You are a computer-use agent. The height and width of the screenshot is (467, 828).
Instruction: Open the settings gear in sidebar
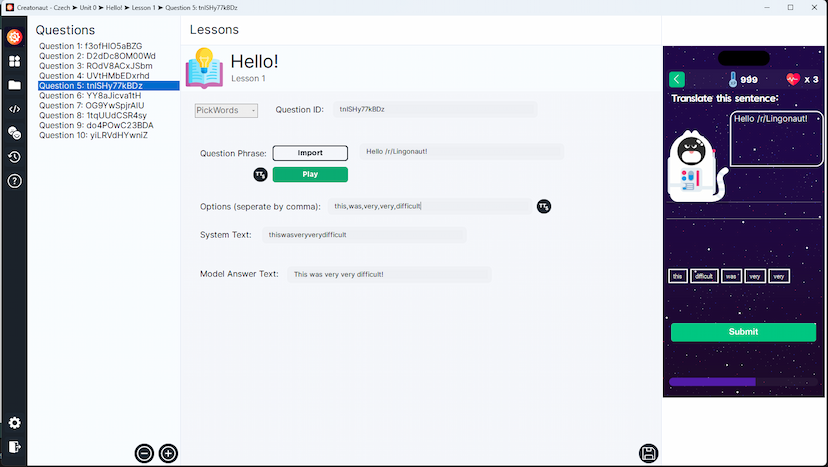15,423
